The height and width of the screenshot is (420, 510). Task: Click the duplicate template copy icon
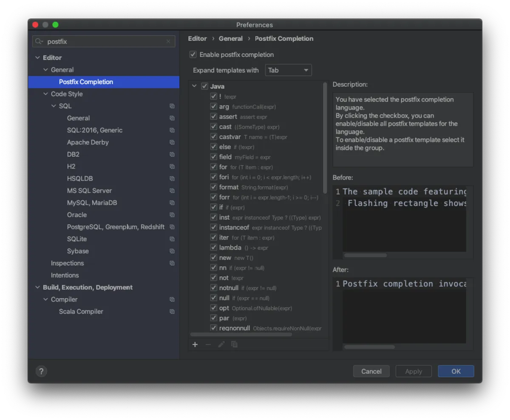pos(234,344)
